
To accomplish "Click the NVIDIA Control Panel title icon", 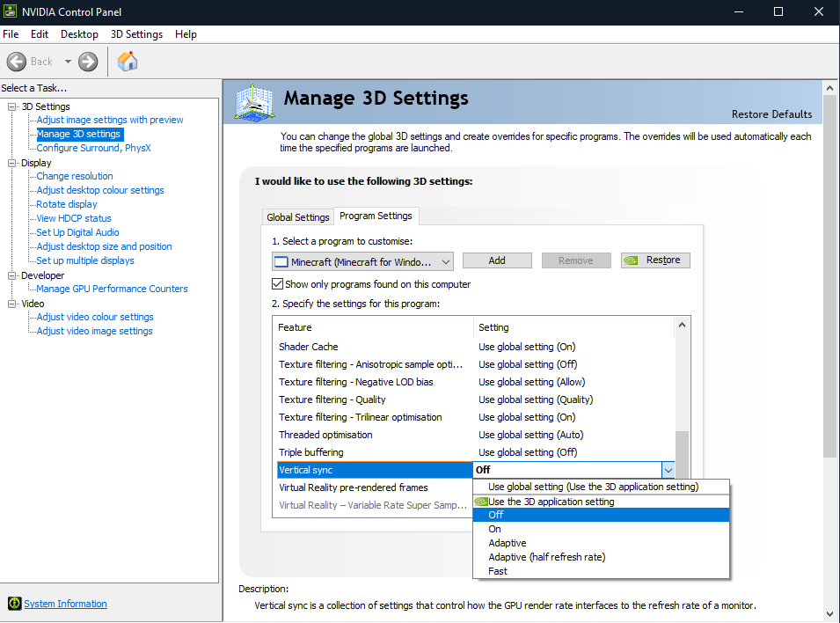I will click(10, 11).
